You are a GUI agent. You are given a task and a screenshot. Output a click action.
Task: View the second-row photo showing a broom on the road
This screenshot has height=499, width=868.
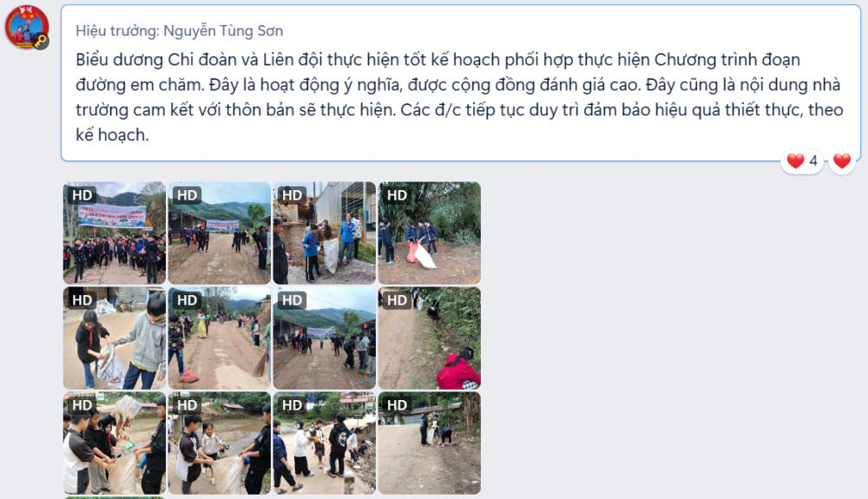(220, 338)
